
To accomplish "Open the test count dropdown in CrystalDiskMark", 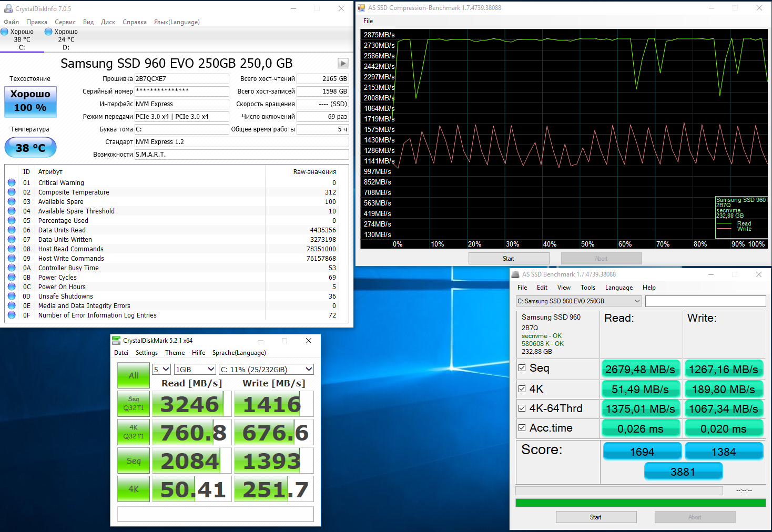I will click(161, 370).
